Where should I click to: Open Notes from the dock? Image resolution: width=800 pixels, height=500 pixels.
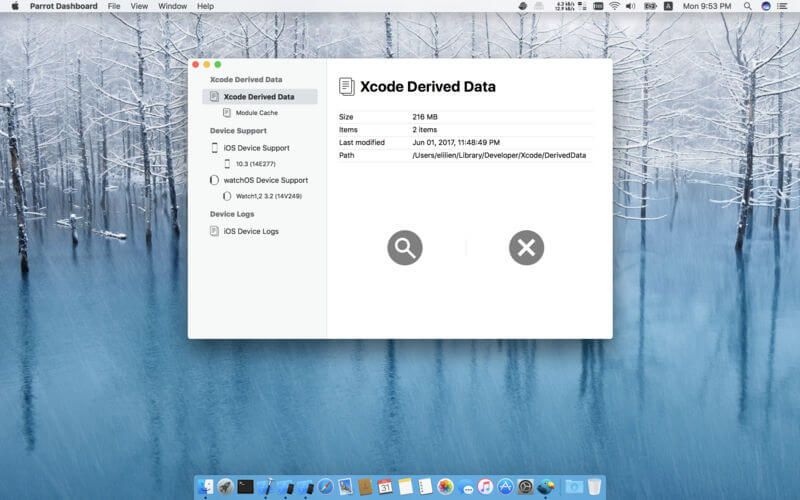point(405,486)
